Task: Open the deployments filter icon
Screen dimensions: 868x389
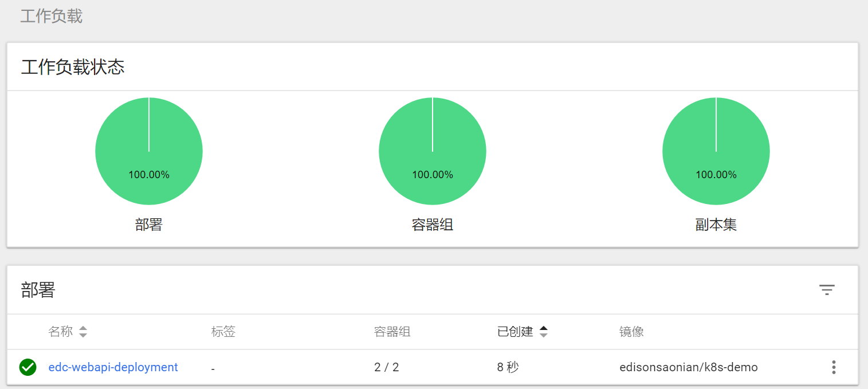Action: tap(826, 290)
